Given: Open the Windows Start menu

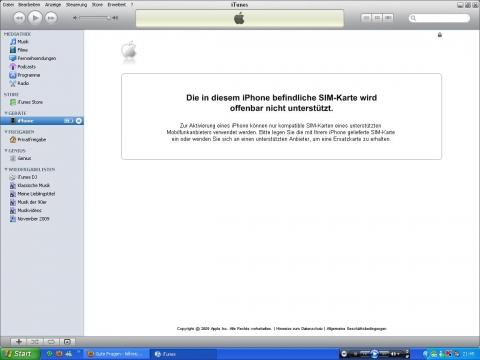Looking at the screenshot, I should 20,354.
